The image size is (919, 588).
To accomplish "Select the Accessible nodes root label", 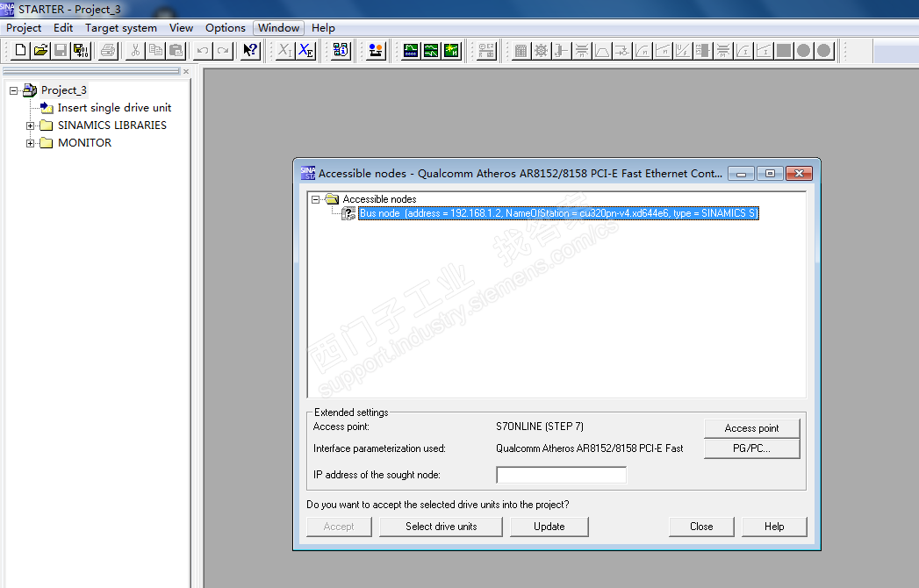I will 379,199.
